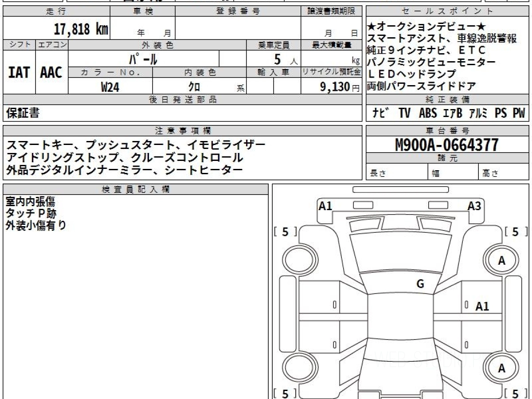Click the 内装色 header

click(x=199, y=72)
